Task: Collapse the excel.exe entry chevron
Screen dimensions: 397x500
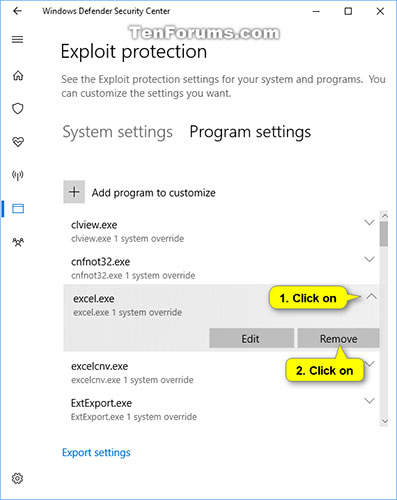Action: click(x=372, y=296)
